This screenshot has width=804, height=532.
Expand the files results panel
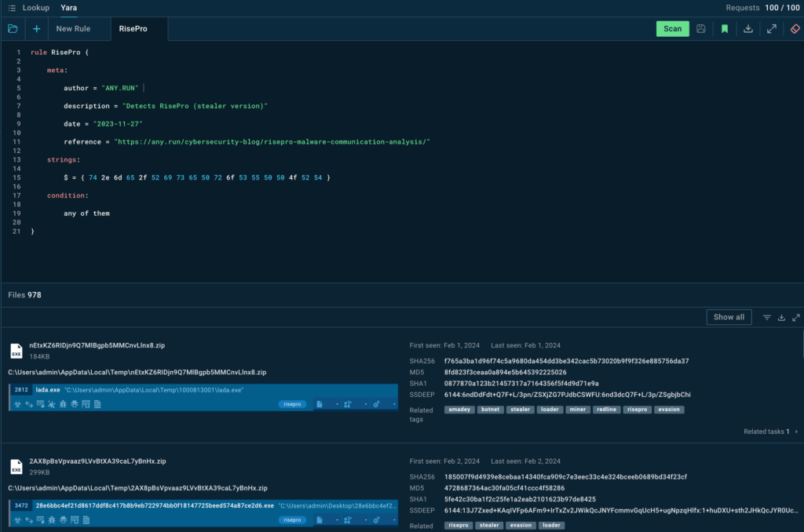[x=796, y=318]
